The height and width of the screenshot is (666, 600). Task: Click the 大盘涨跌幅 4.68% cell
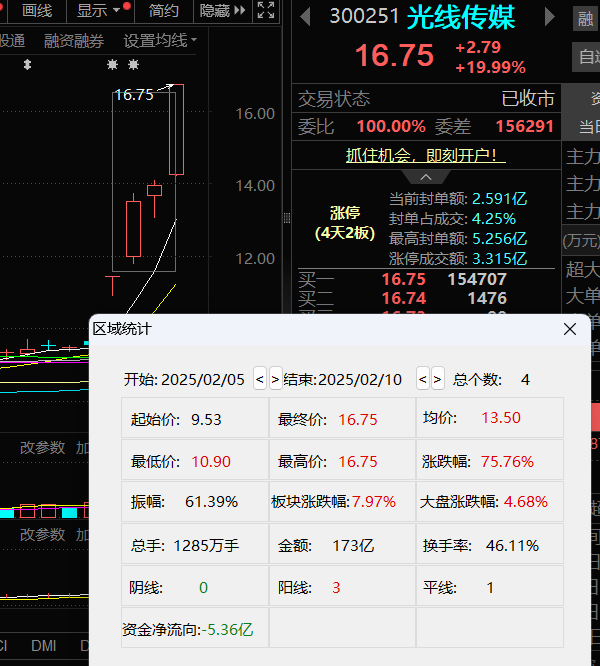pyautogui.click(x=490, y=502)
